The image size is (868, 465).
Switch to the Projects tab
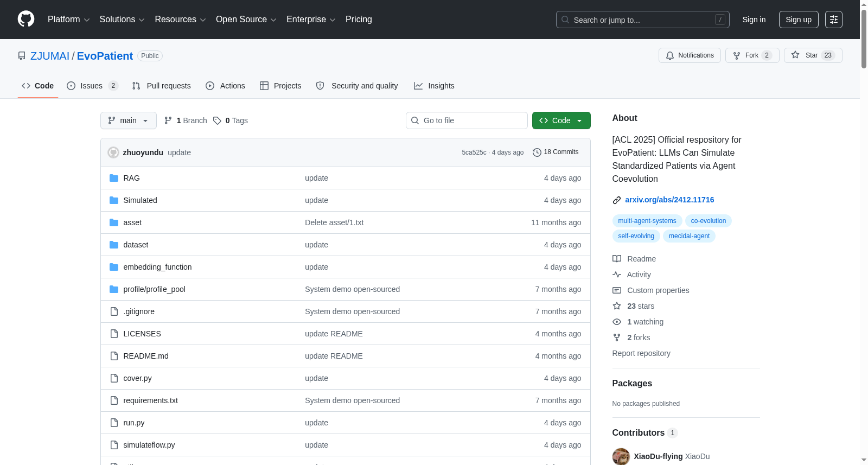click(x=280, y=86)
